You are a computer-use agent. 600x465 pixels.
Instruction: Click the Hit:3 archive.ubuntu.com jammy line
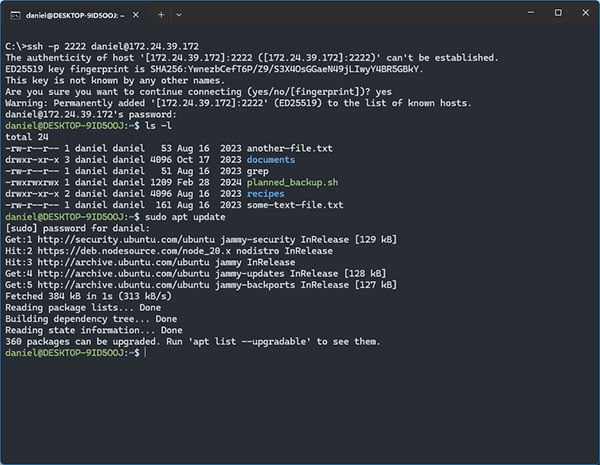pos(150,262)
